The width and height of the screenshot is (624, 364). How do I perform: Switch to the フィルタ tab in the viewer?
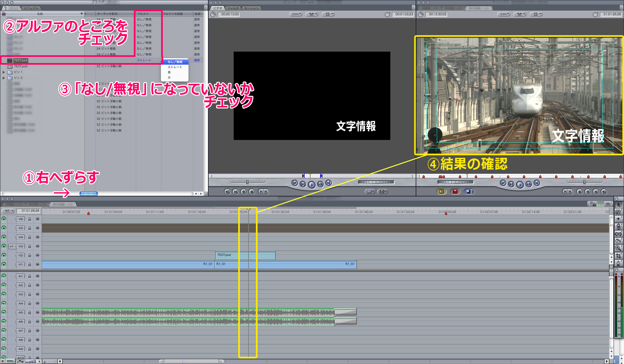[233, 8]
